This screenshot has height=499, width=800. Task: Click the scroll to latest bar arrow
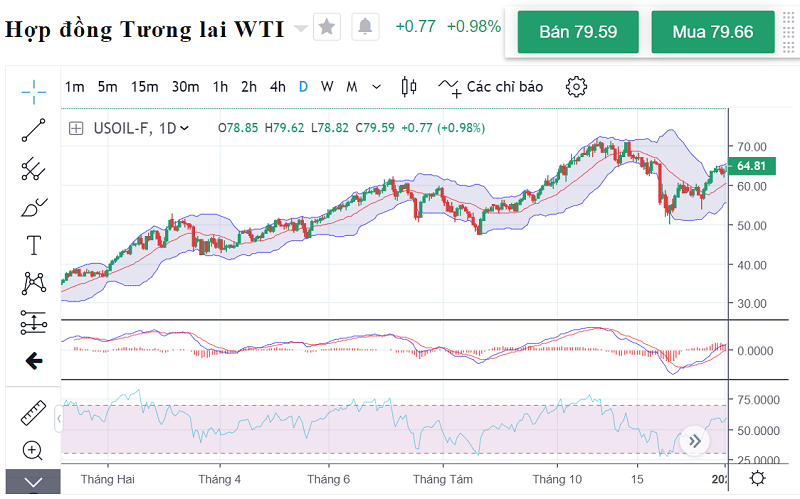point(694,440)
